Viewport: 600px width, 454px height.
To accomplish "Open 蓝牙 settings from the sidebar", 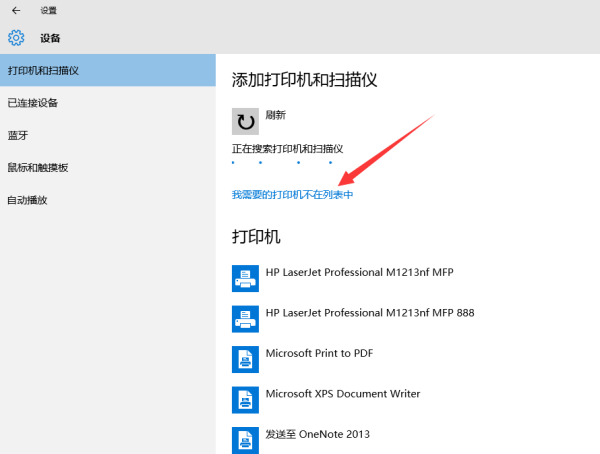I will tap(17, 135).
